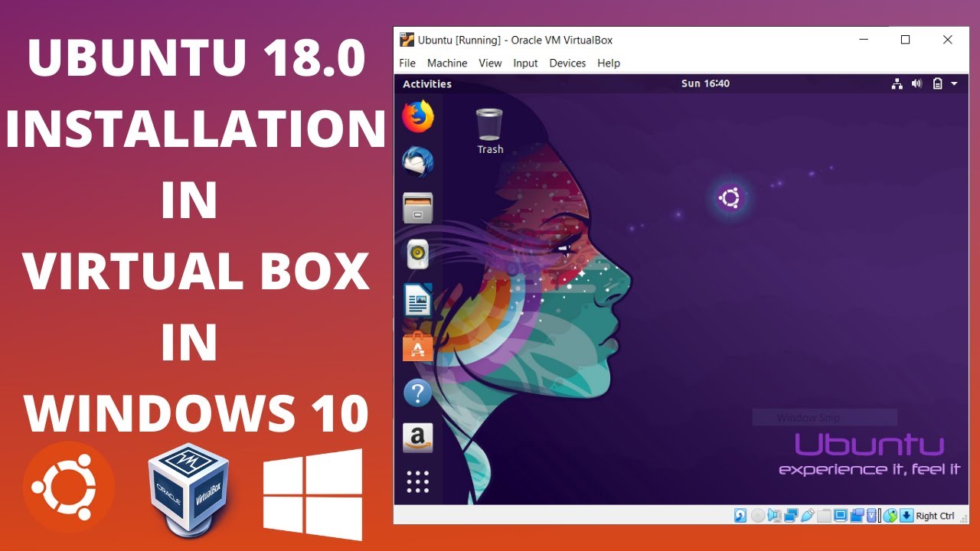Click the optical drive status icon

(758, 515)
